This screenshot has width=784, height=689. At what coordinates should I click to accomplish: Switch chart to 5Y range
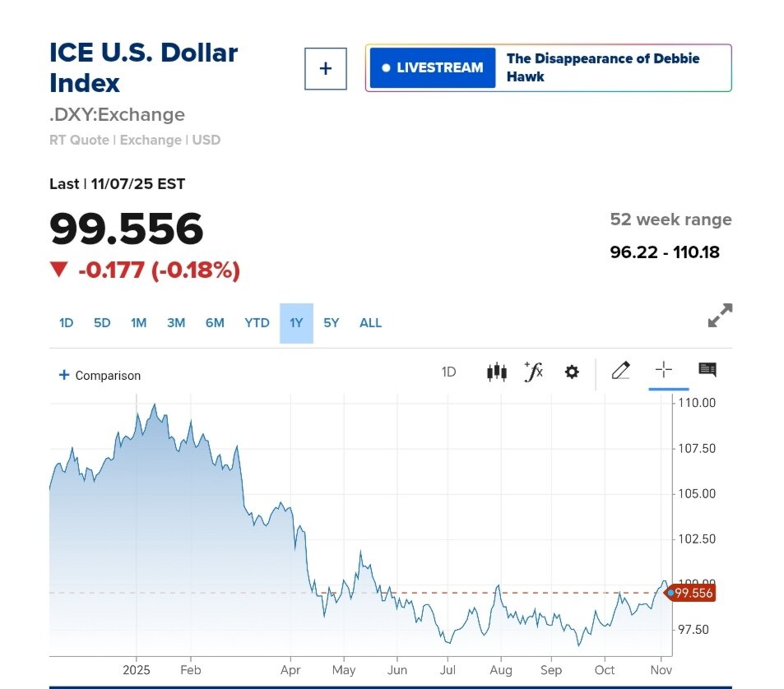331,322
